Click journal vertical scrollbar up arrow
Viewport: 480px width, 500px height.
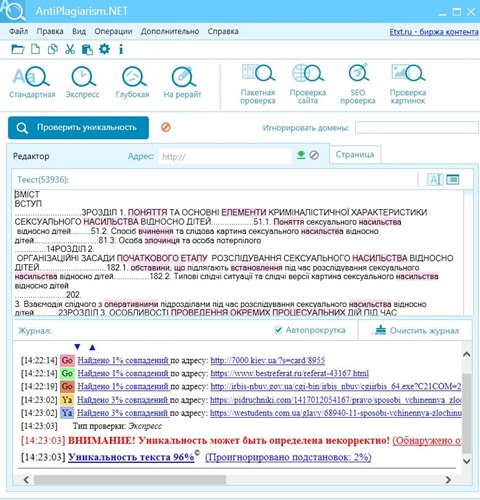click(467, 354)
